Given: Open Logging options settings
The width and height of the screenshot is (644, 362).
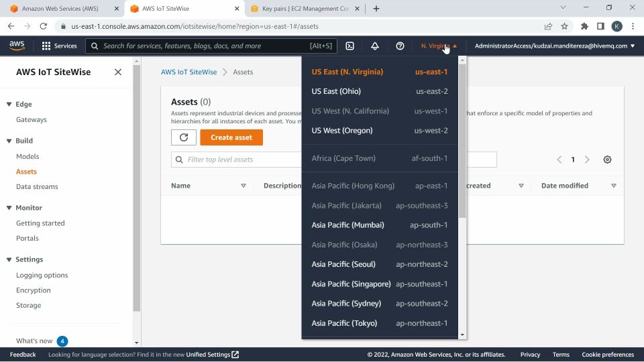Looking at the screenshot, I should point(42,275).
